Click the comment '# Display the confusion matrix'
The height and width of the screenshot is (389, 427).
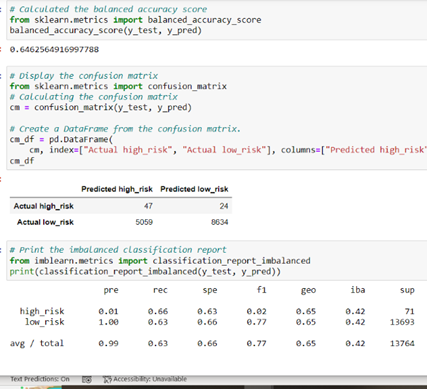(84, 76)
